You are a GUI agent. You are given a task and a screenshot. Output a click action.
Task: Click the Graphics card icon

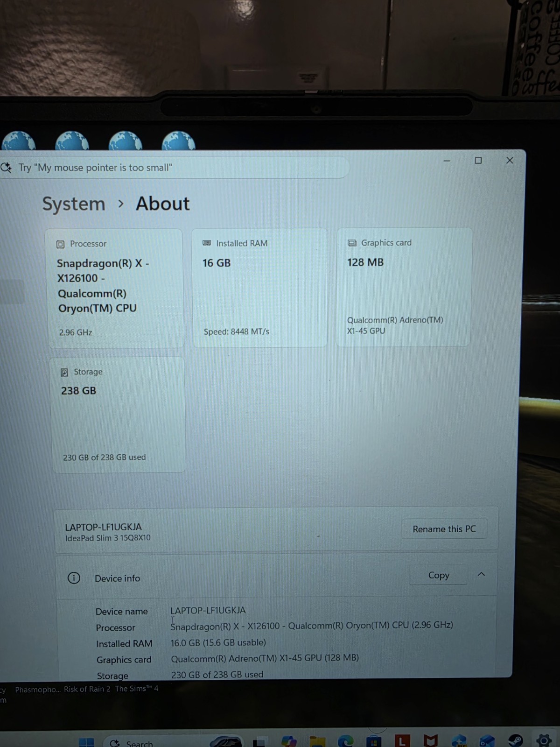click(x=352, y=243)
